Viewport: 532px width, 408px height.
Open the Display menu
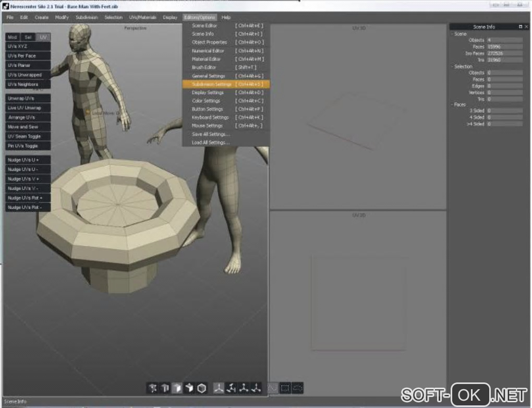(x=170, y=17)
